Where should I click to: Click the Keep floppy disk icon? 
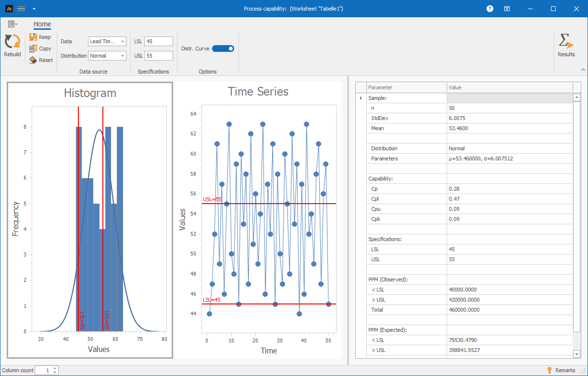(33, 37)
